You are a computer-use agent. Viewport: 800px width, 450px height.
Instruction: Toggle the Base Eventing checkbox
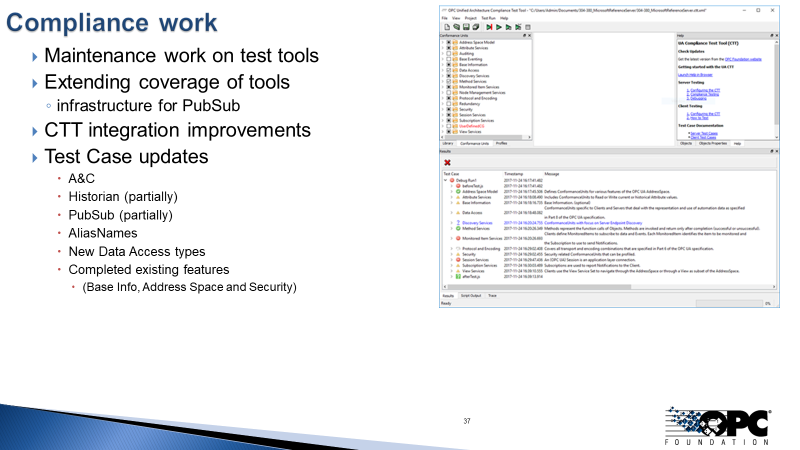(449, 59)
